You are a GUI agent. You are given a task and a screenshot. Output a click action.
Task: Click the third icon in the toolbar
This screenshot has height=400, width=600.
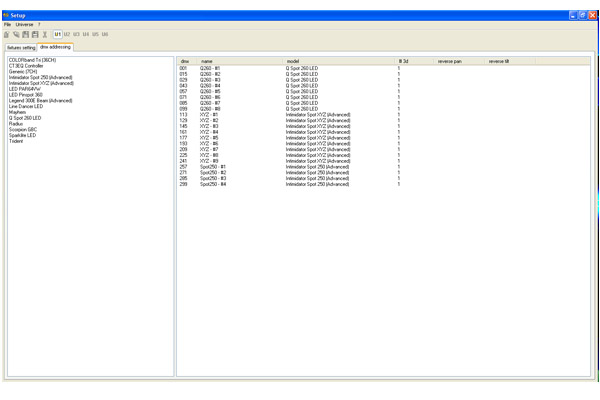(26, 34)
